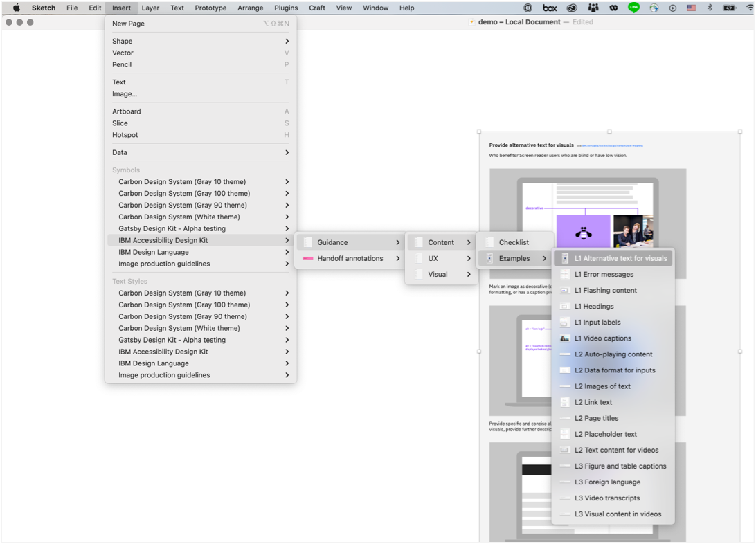Open the Prototype menu
This screenshot has height=544, width=756.
210,8
